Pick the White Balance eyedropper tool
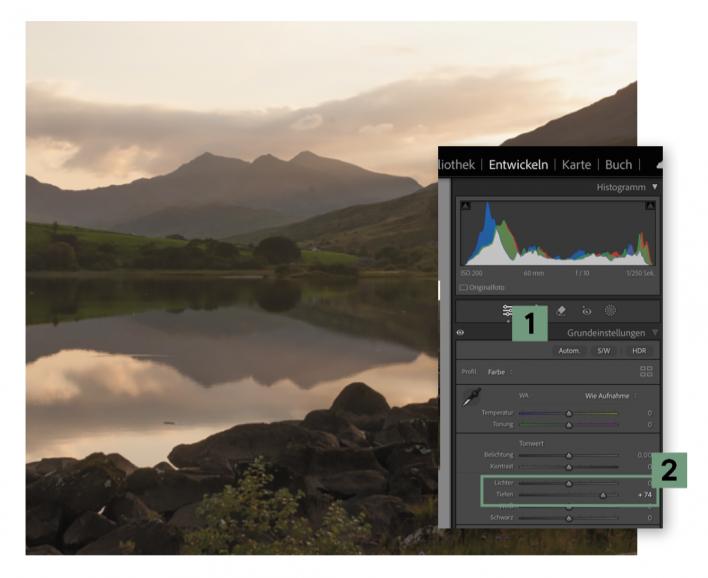Viewport: 708px width, 578px height. click(x=472, y=397)
